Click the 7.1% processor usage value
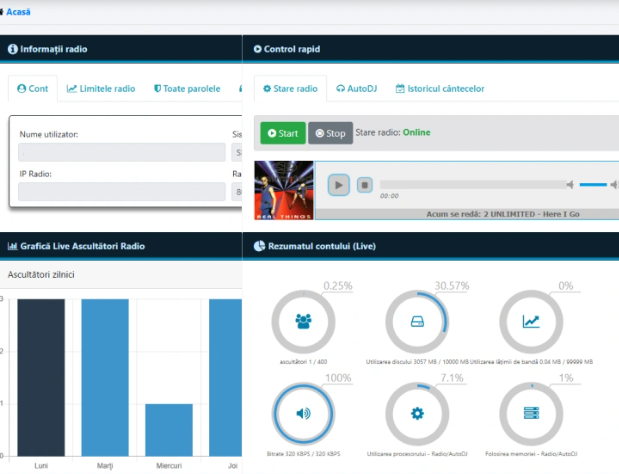619x474 pixels. (x=452, y=378)
